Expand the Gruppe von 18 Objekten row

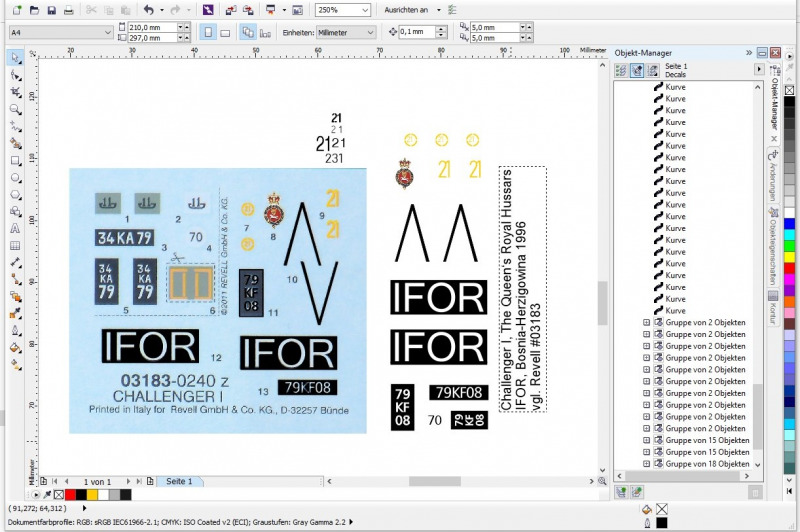coord(646,464)
